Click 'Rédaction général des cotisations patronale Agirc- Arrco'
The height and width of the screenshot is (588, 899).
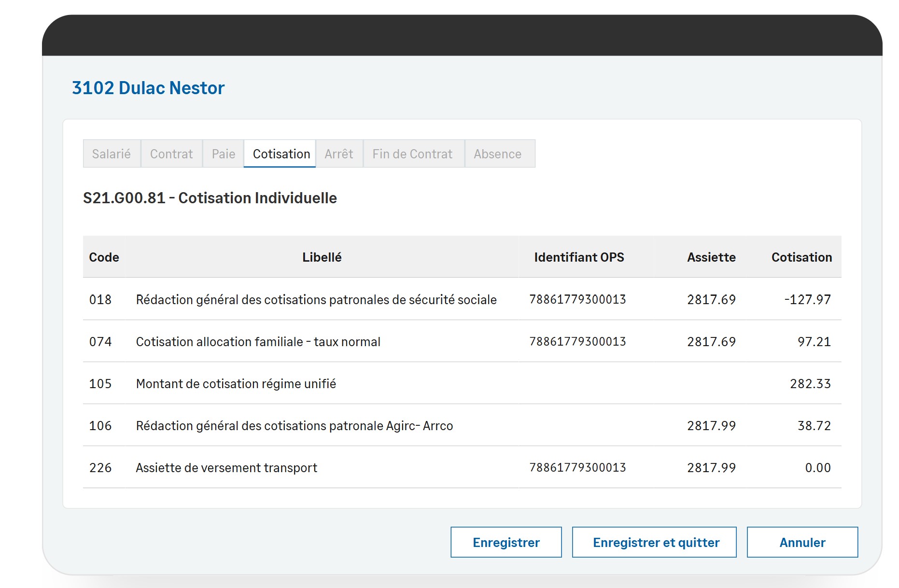(295, 426)
